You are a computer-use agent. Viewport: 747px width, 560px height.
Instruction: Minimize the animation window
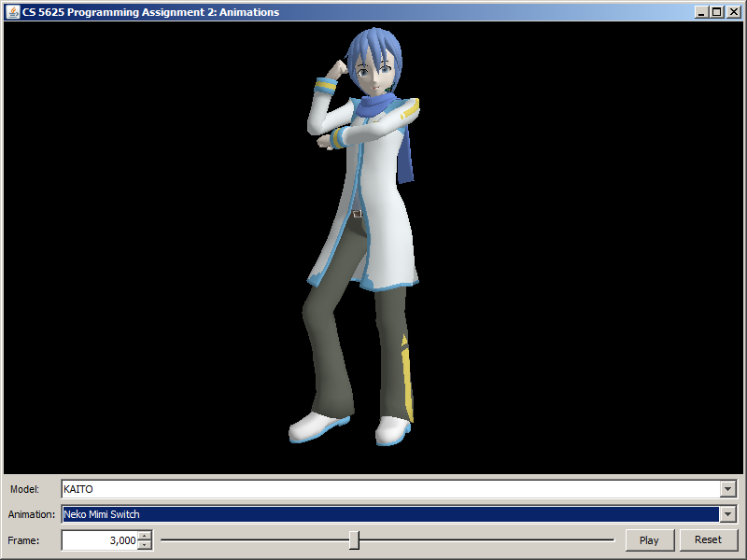coord(701,12)
